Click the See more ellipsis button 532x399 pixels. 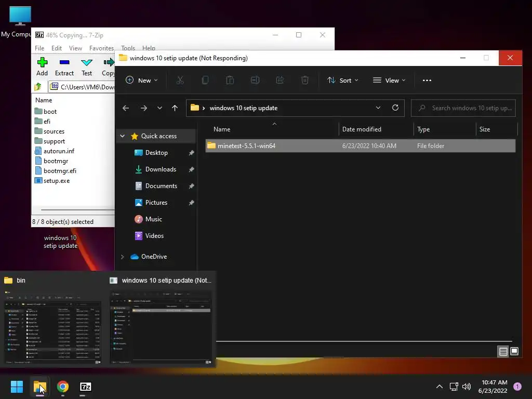(x=427, y=81)
